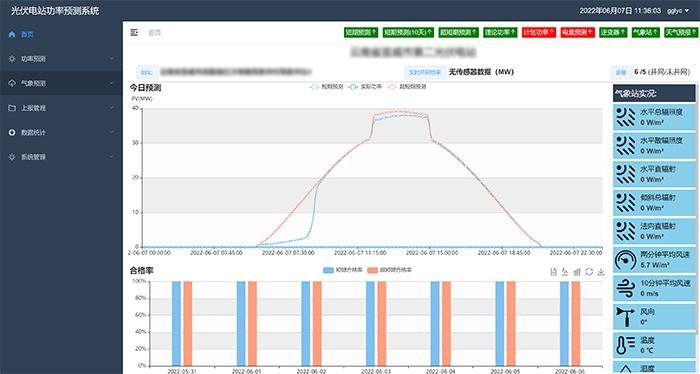
Task: Click the green 超短期预测 status button
Action: (458, 32)
